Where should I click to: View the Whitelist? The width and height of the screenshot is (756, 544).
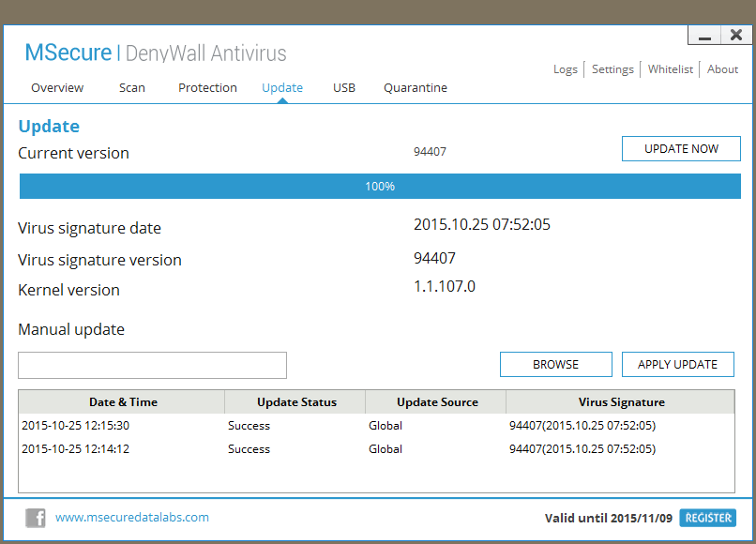point(671,69)
